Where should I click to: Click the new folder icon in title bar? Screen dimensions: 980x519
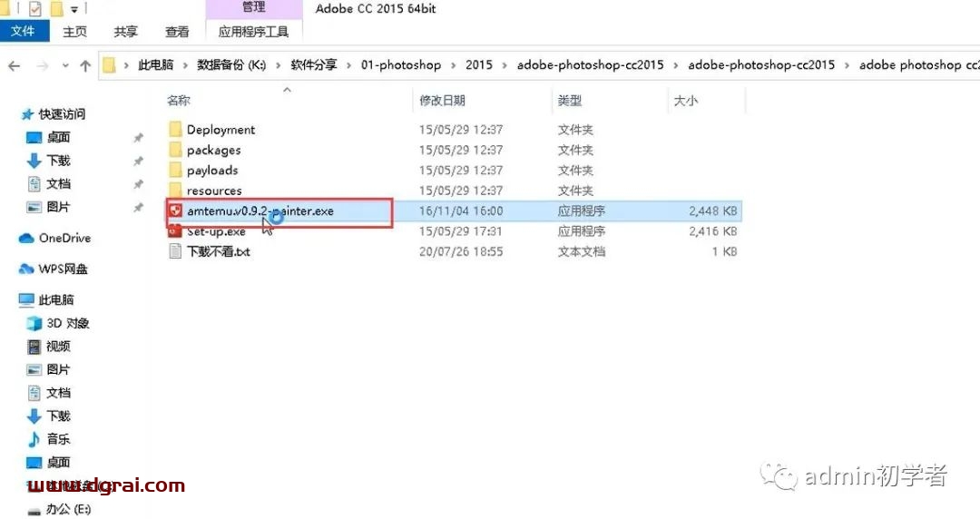coord(56,9)
